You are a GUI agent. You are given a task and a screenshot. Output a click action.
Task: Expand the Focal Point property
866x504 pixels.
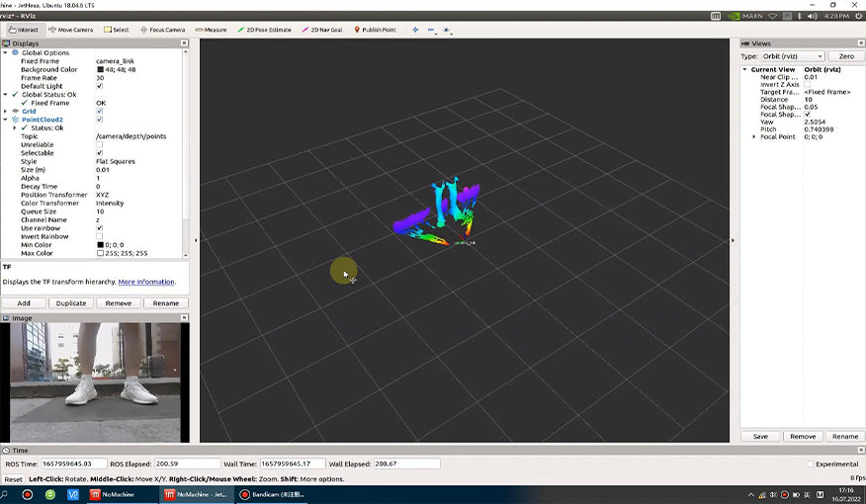point(754,136)
